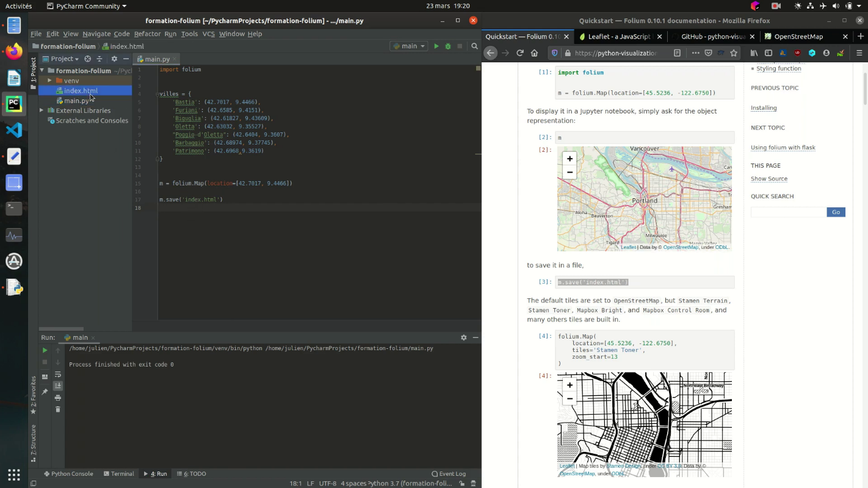Click the Show Source link
The width and height of the screenshot is (868, 488).
[769, 179]
